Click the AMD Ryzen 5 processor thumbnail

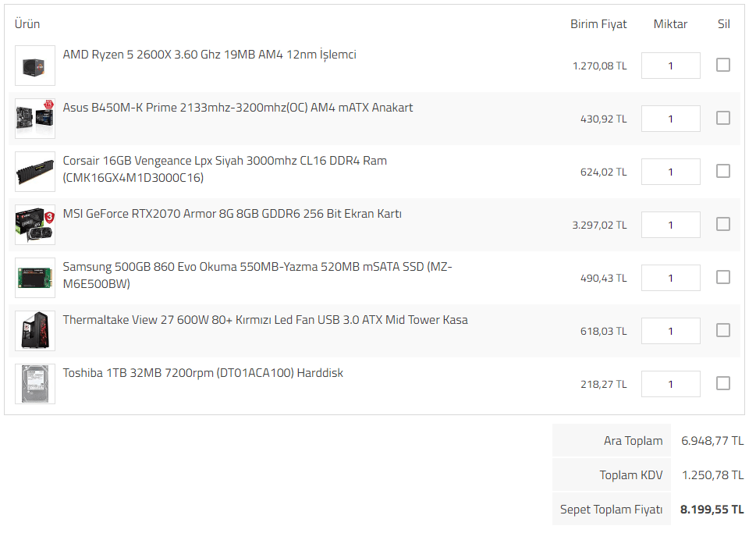coord(35,66)
